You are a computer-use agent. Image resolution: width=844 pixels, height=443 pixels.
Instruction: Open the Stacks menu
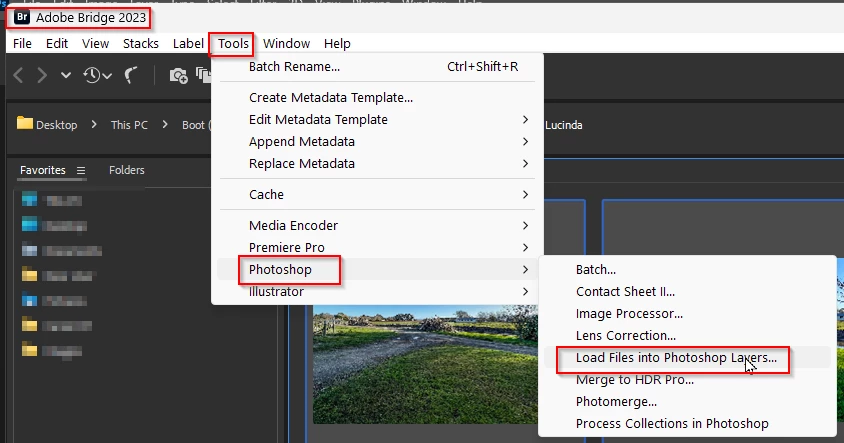(x=140, y=44)
